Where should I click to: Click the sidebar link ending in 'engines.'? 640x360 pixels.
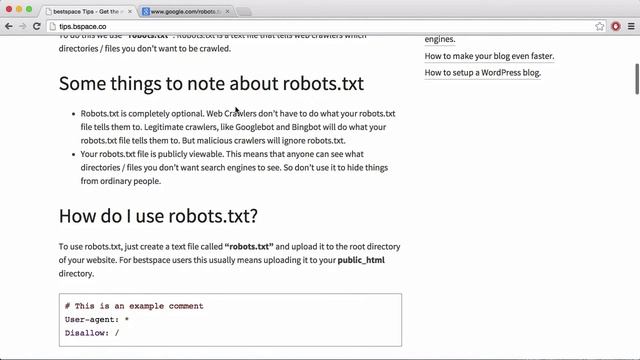pyautogui.click(x=440, y=39)
